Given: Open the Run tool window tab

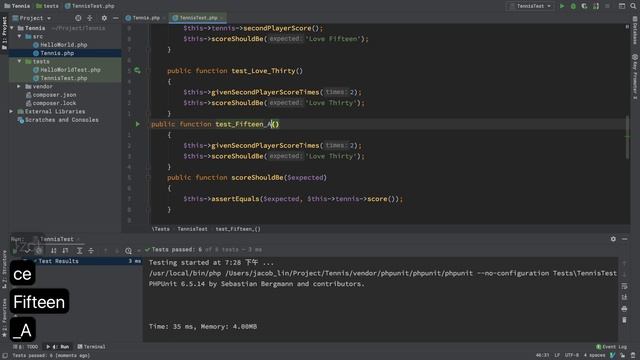Looking at the screenshot, I should point(58,347).
